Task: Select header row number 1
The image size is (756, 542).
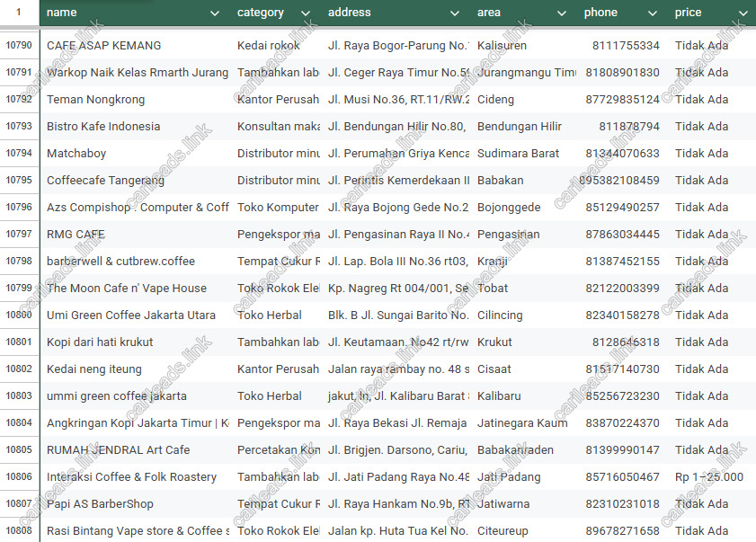Action: 19,12
